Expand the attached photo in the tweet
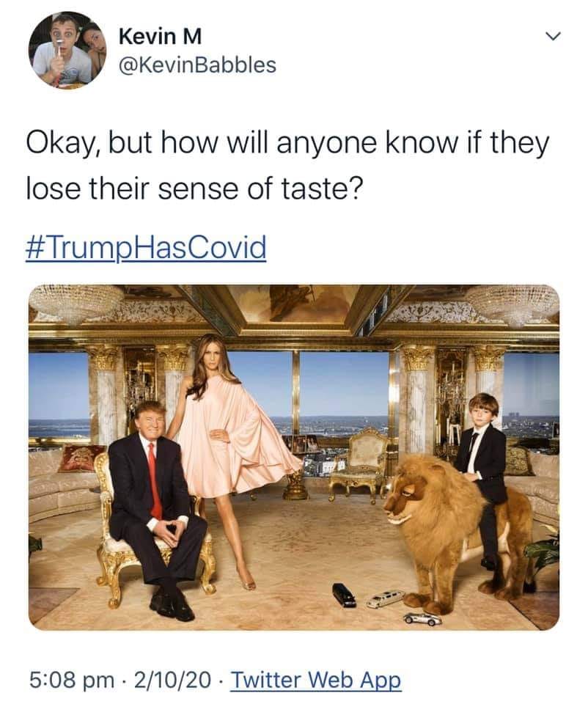This screenshot has width=588, height=704. point(293,456)
